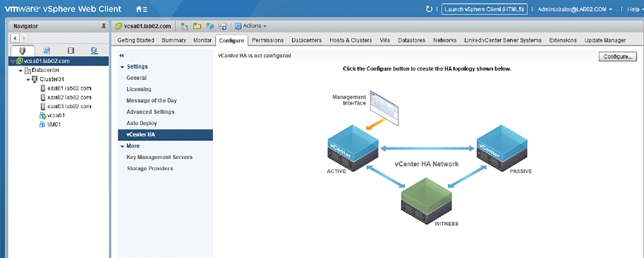The image size is (644, 258).
Task: Select vCenter HA in sidebar
Action: click(x=165, y=135)
